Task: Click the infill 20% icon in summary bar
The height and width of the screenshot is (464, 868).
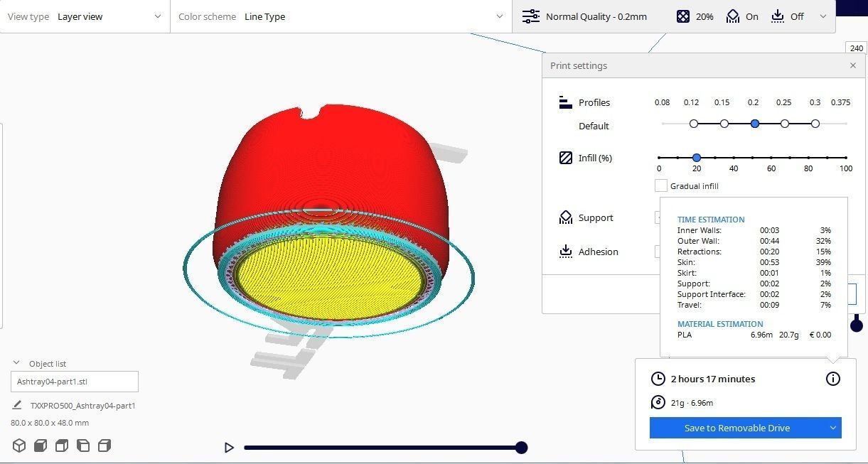Action: [x=683, y=16]
